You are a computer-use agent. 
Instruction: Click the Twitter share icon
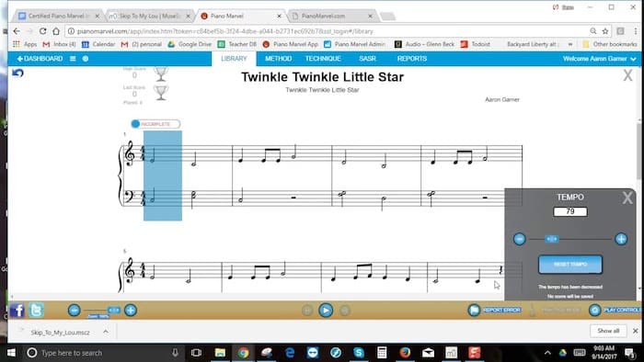(36, 311)
